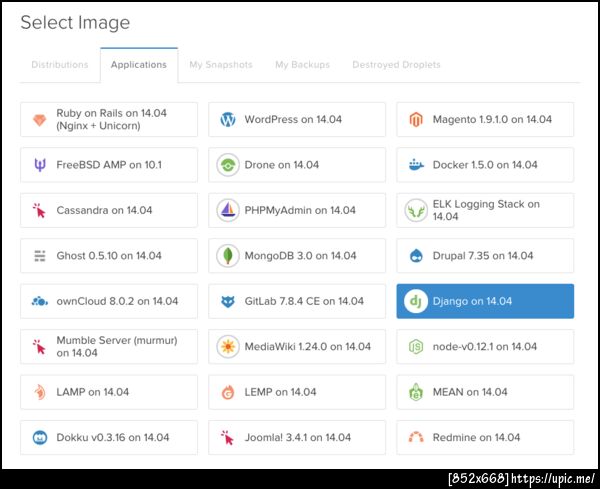600x489 pixels.
Task: Click the Ruby on Rails gem icon
Action: tap(39, 120)
